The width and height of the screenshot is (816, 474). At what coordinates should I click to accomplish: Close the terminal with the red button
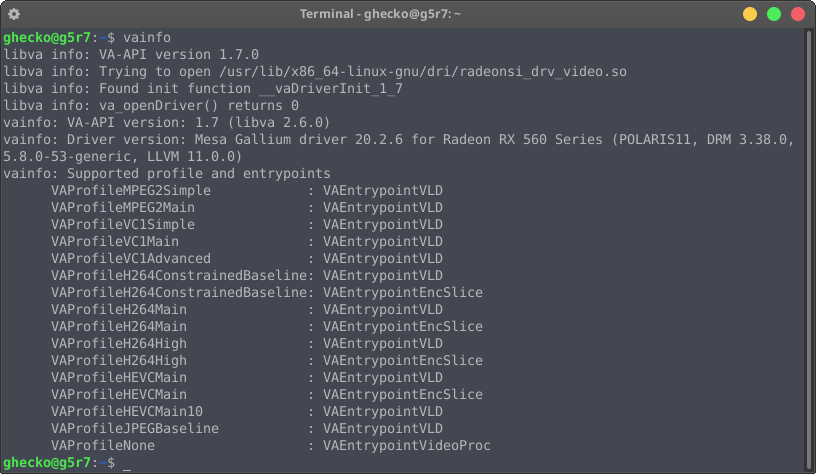(798, 14)
